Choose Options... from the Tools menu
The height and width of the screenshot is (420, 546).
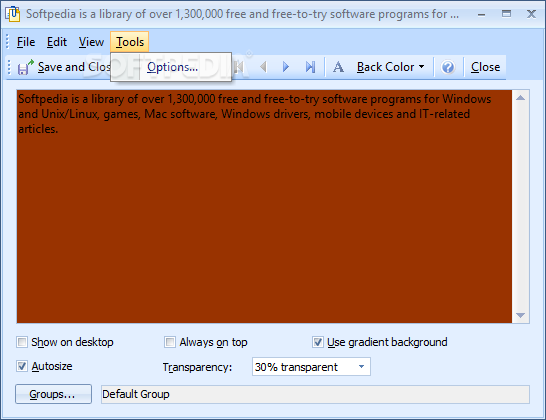(172, 67)
